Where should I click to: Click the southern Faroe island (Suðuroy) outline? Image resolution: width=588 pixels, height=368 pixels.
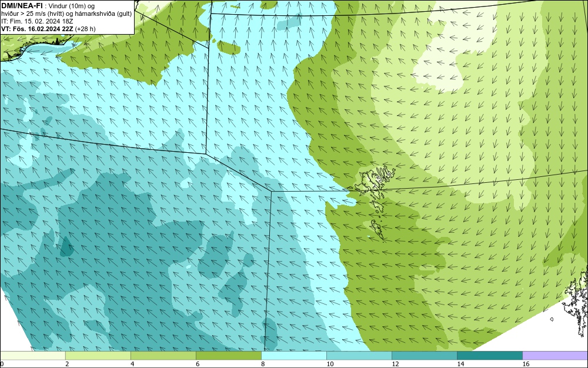377,229
